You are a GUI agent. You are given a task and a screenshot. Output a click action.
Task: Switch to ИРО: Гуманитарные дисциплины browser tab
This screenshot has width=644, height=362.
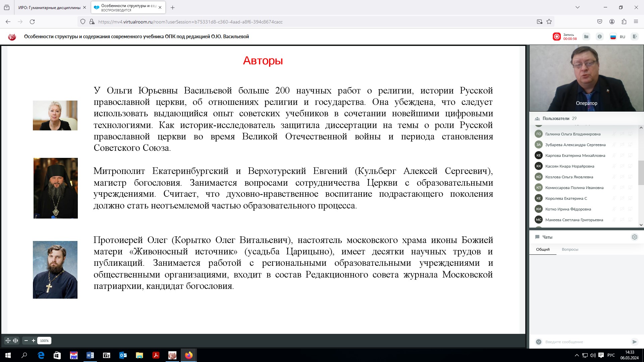tap(49, 7)
